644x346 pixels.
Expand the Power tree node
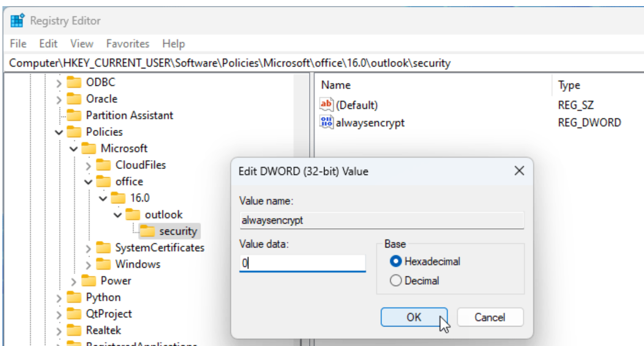coord(73,282)
